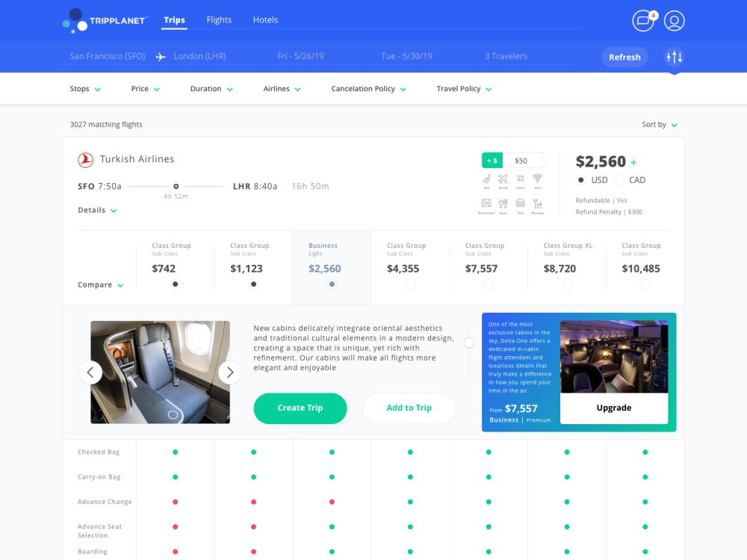The width and height of the screenshot is (747, 560).
Task: Click the Refresh button
Action: pyautogui.click(x=624, y=57)
